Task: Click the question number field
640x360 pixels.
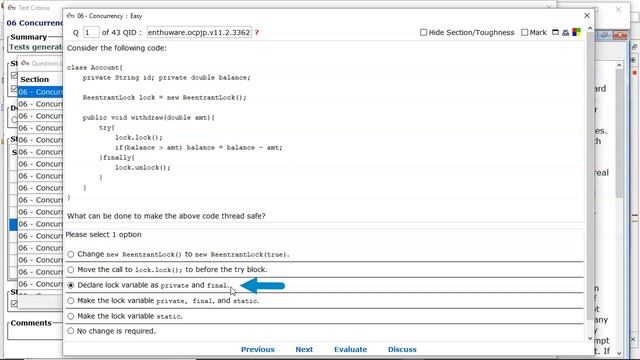Action: pos(91,32)
